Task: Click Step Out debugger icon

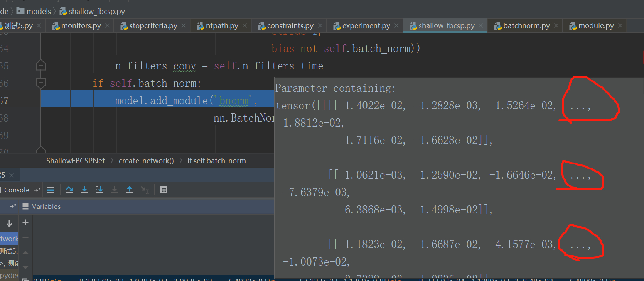Action: coord(130,190)
